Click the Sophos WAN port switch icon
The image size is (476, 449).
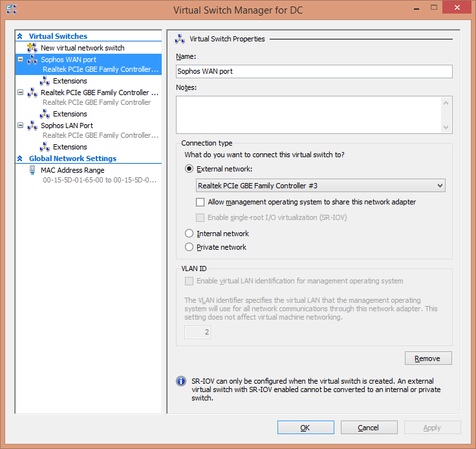(x=32, y=60)
